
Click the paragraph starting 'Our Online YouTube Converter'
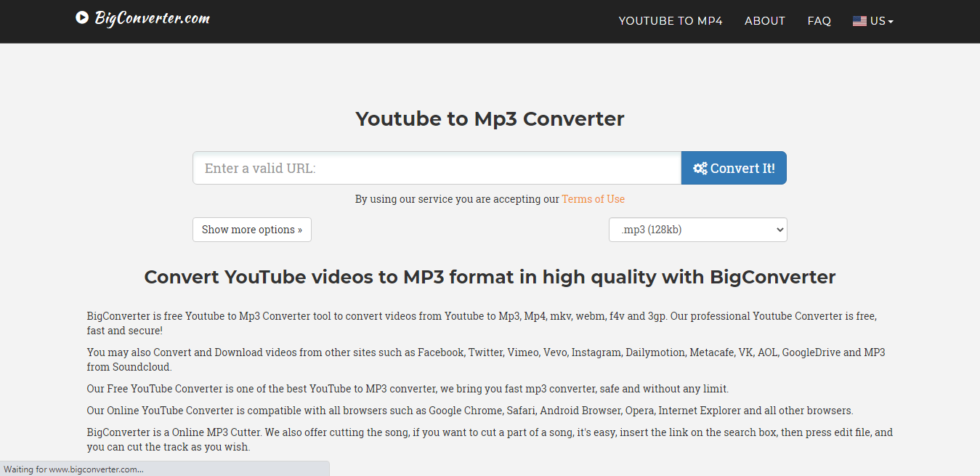(x=470, y=411)
